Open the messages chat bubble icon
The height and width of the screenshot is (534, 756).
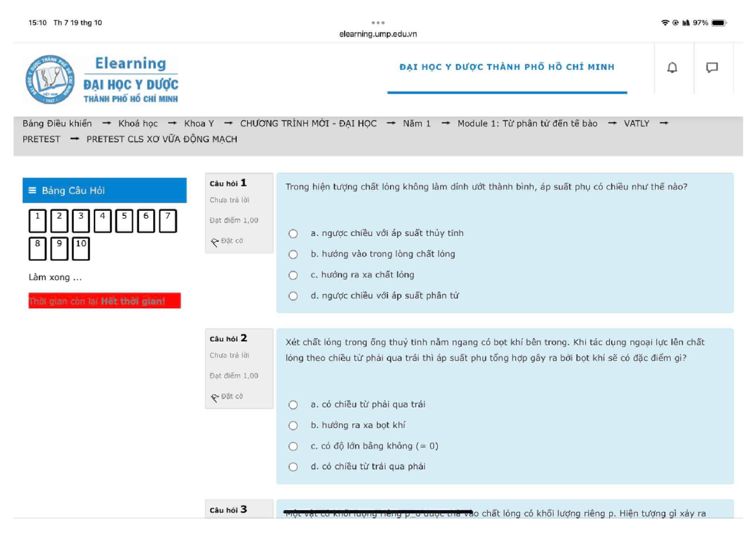713,67
